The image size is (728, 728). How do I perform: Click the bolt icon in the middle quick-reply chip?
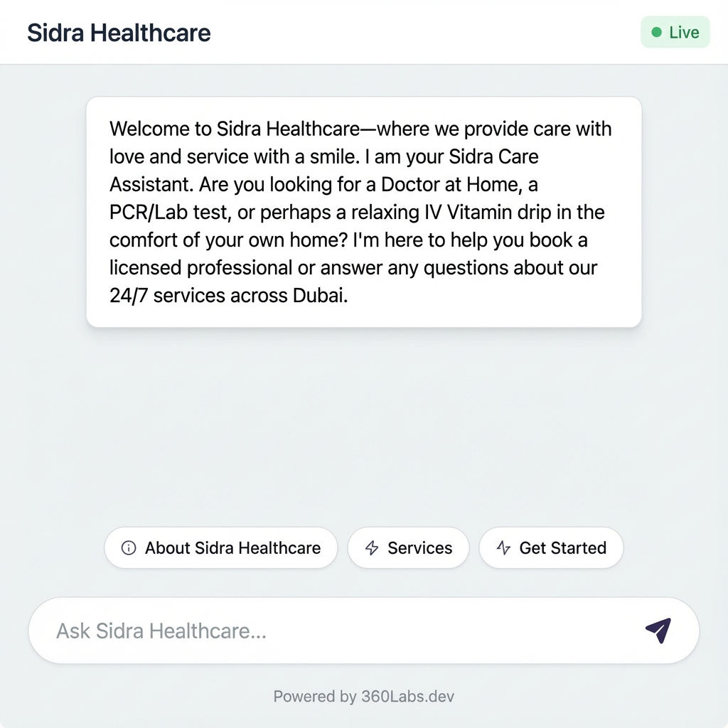coord(370,547)
